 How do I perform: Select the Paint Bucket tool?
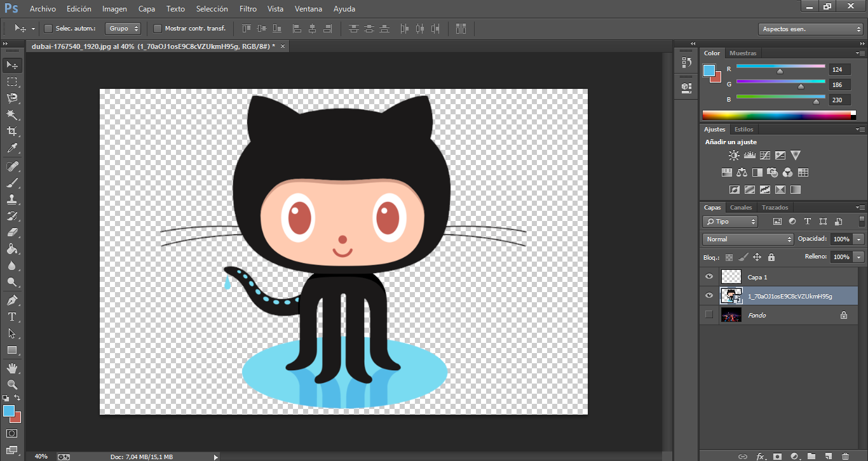[x=12, y=248]
